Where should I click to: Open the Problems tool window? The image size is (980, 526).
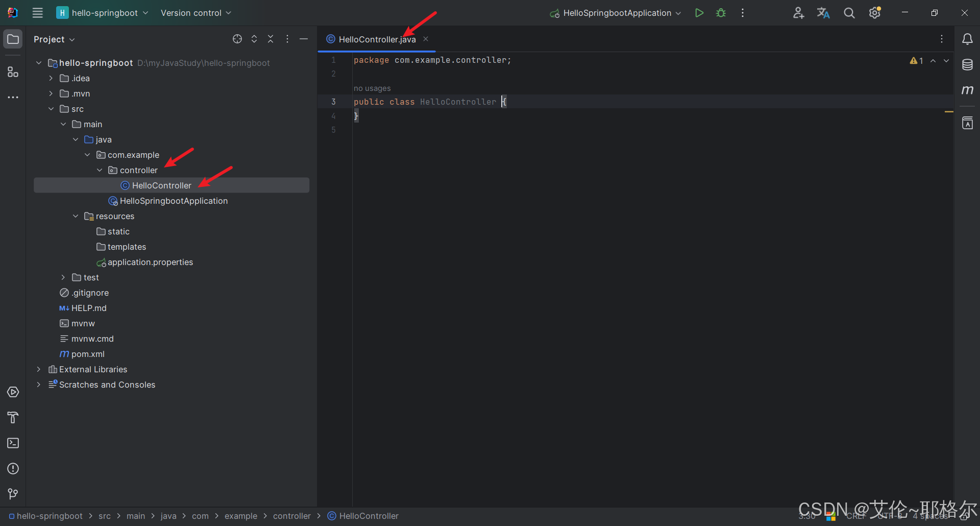coord(13,469)
